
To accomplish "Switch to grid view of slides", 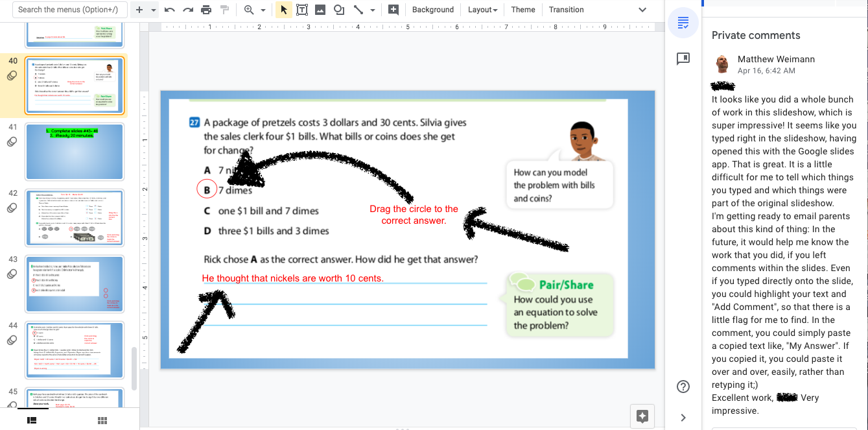I will coord(102,420).
